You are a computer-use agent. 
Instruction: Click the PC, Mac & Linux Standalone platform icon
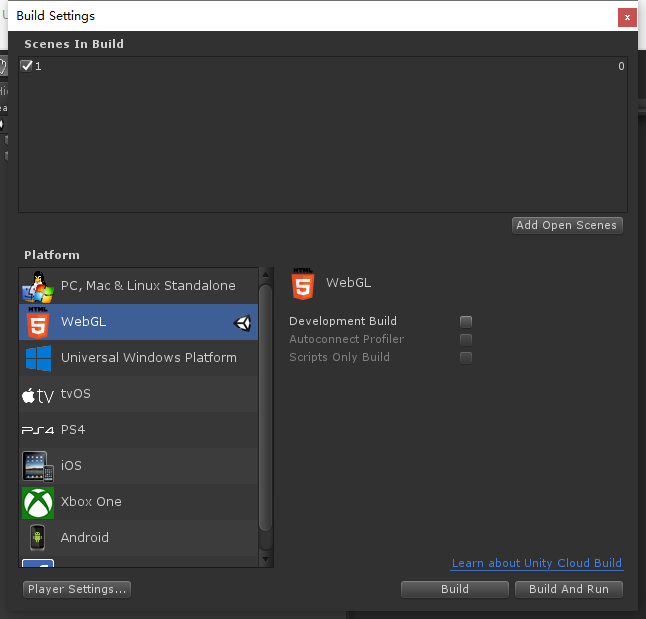tap(38, 287)
